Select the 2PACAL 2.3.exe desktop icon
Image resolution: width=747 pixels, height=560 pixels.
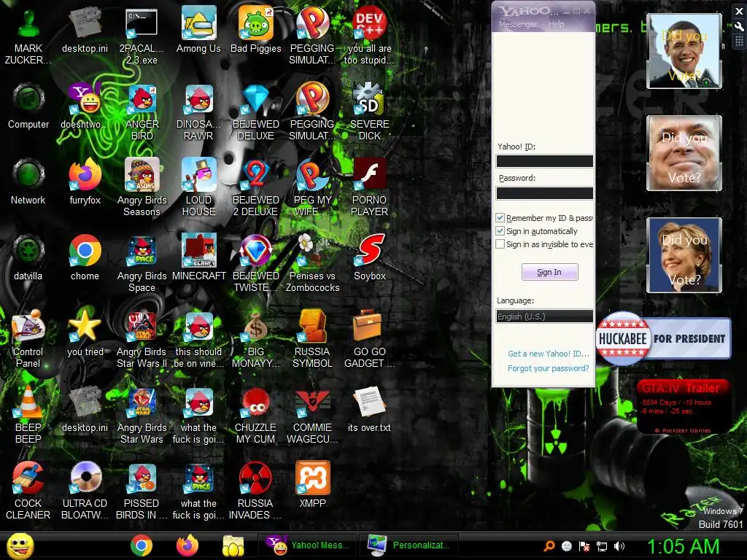coord(142,36)
